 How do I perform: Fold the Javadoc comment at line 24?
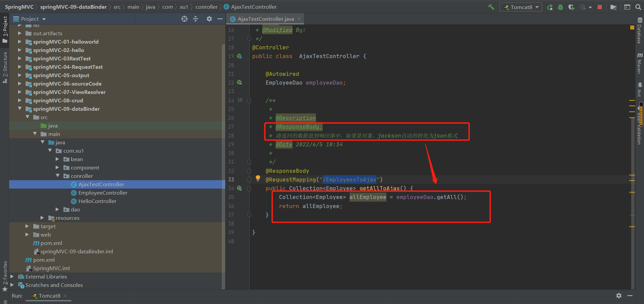click(249, 100)
